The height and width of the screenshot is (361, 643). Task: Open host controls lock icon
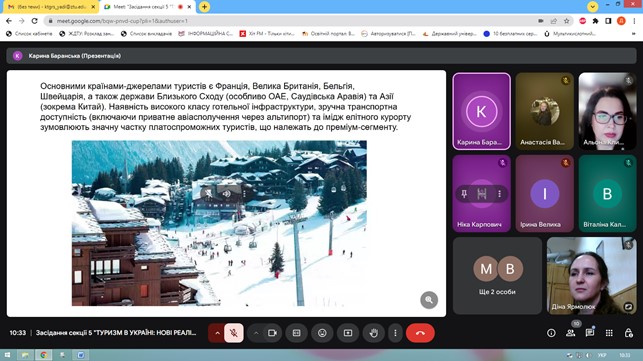pos(628,333)
